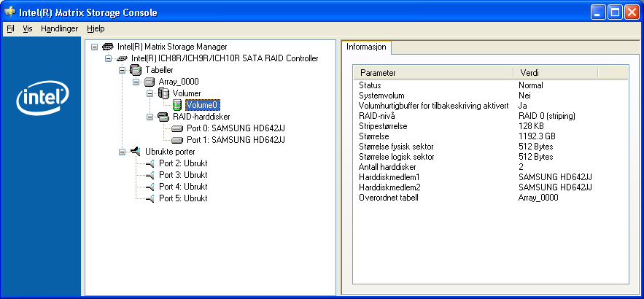644x299 pixels.
Task: Click the Størrelse fysisk sektor row
Action: 490,147
